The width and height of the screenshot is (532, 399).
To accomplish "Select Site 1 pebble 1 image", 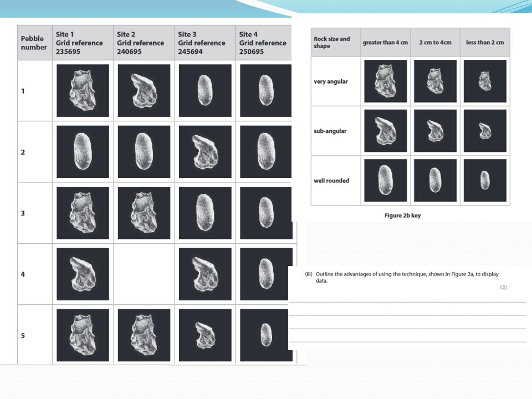I will [x=83, y=90].
